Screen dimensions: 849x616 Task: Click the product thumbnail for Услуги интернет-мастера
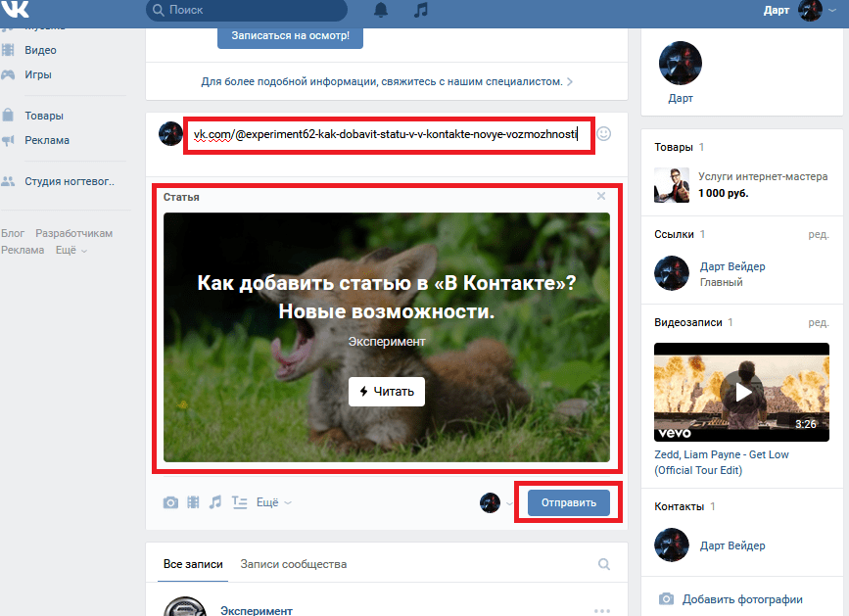(x=672, y=185)
